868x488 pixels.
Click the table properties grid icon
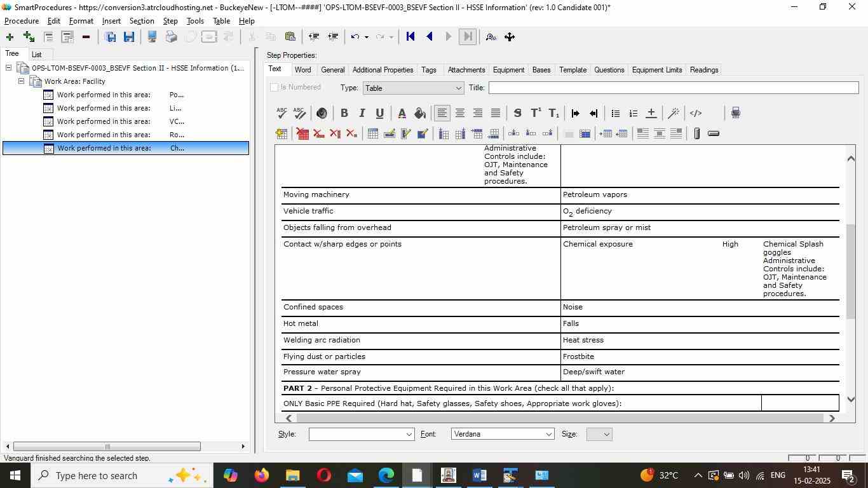373,133
